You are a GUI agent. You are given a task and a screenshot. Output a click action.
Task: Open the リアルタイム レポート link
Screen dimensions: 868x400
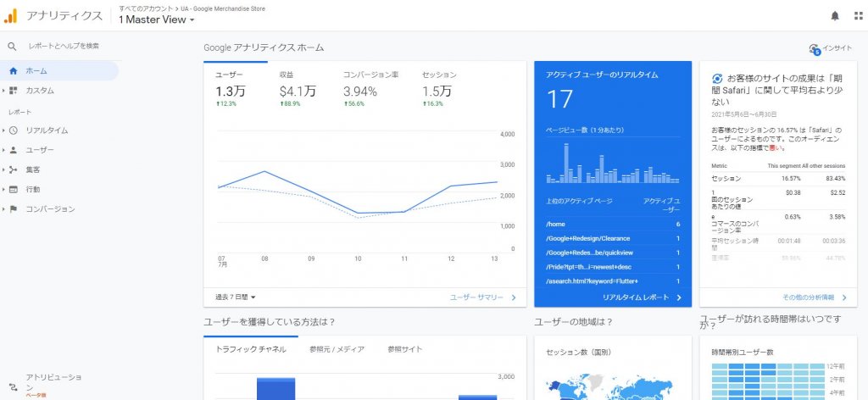coord(636,297)
